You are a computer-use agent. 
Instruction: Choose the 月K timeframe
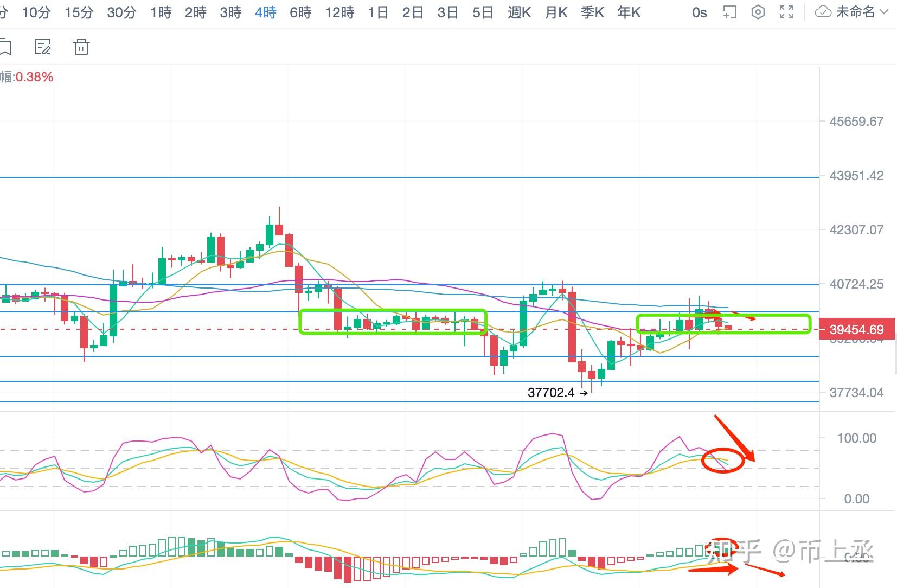(x=556, y=12)
